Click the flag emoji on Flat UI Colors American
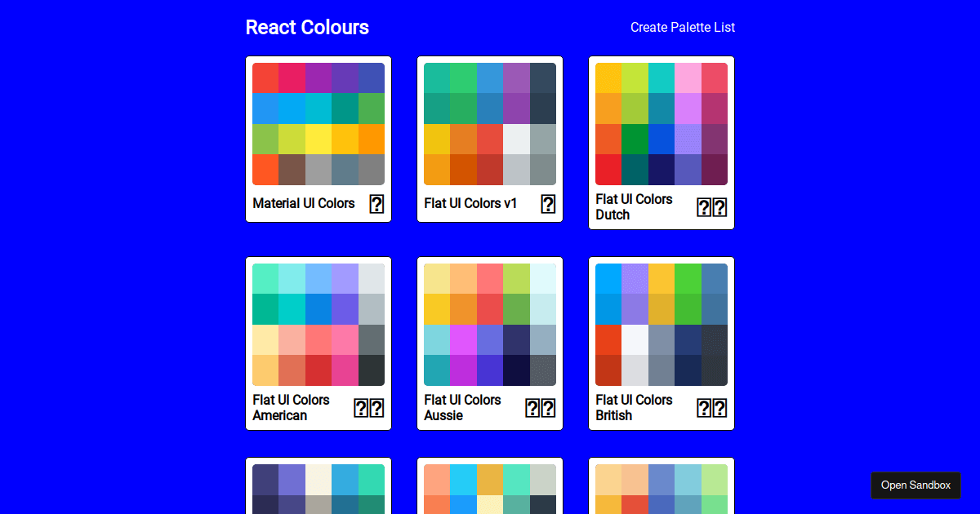Screen dimensions: 980x514 click(368, 408)
